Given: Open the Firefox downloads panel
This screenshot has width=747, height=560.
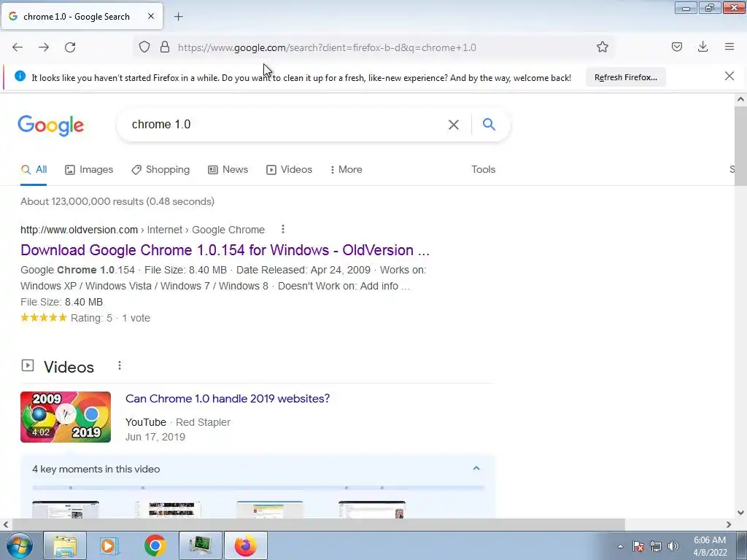Looking at the screenshot, I should pyautogui.click(x=703, y=47).
